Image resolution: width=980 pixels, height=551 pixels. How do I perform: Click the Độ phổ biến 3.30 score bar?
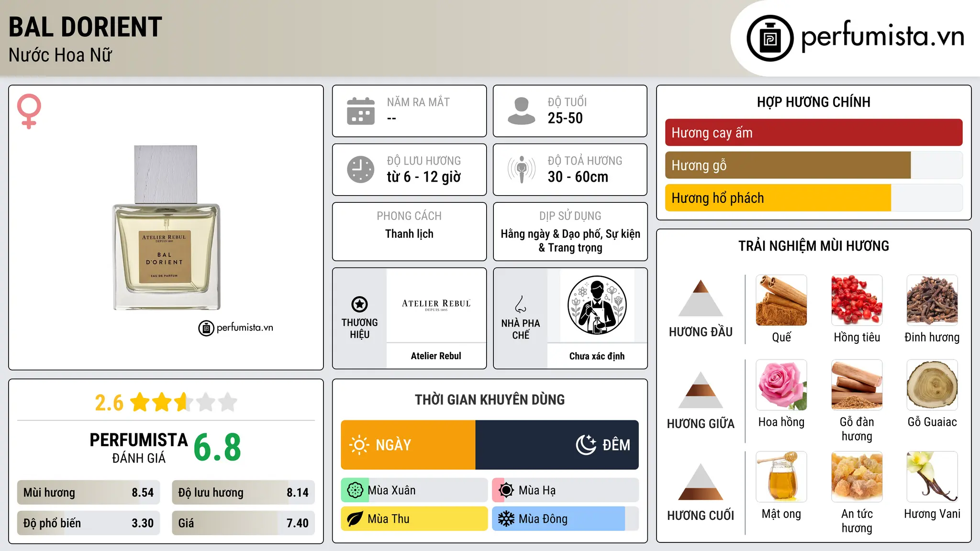coord(89,523)
